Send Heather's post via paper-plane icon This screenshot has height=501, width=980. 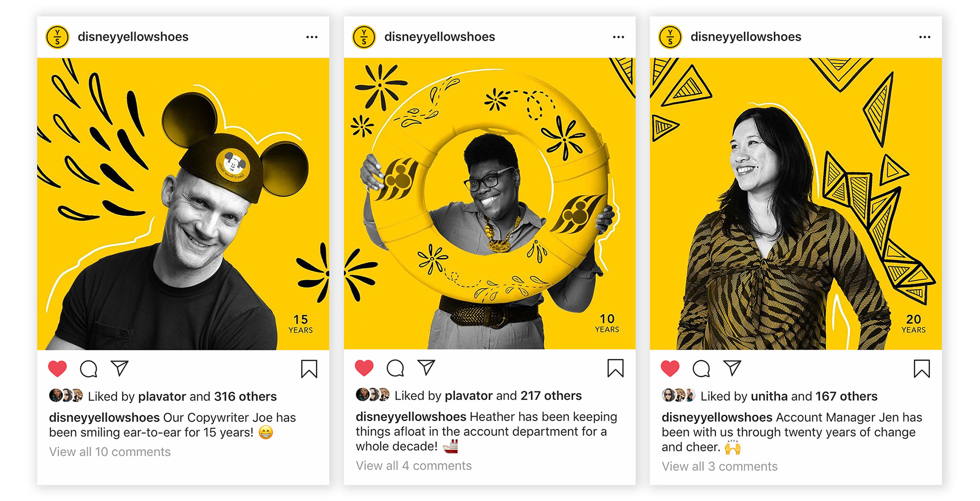tap(426, 367)
